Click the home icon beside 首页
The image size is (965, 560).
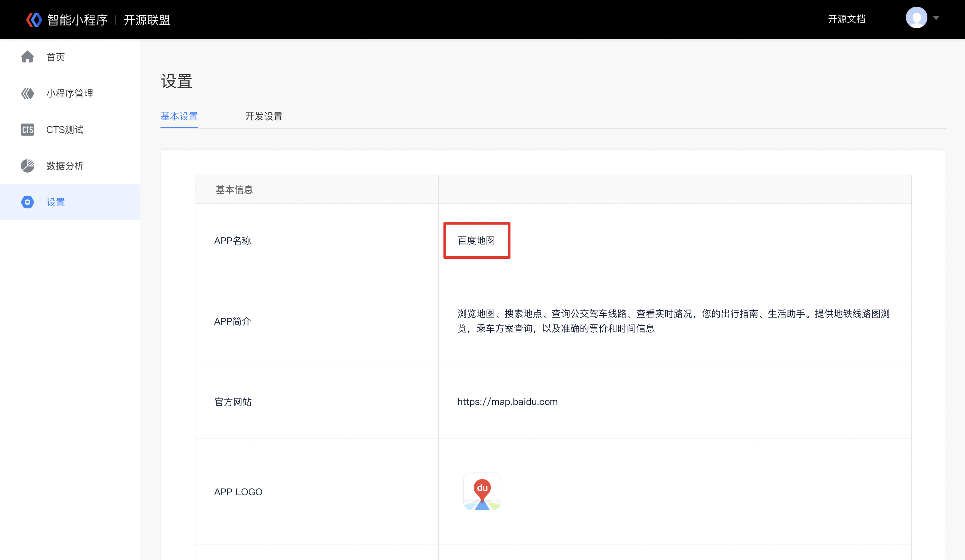pos(28,57)
